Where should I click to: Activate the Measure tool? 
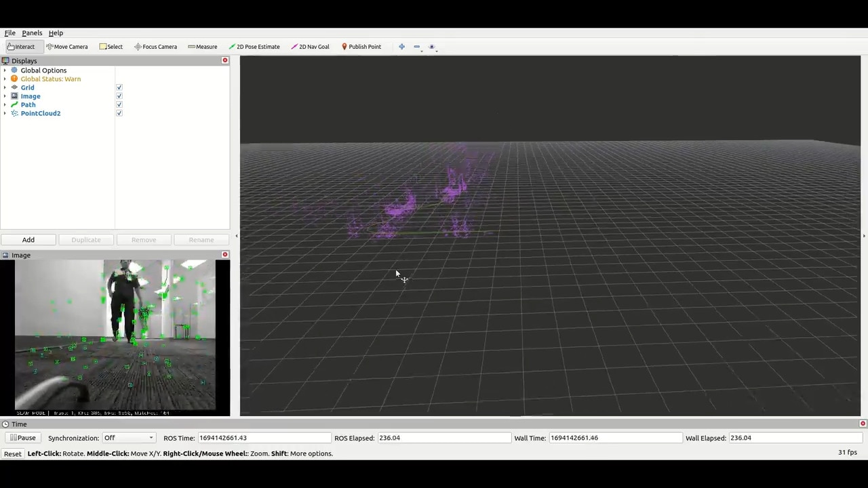click(202, 46)
